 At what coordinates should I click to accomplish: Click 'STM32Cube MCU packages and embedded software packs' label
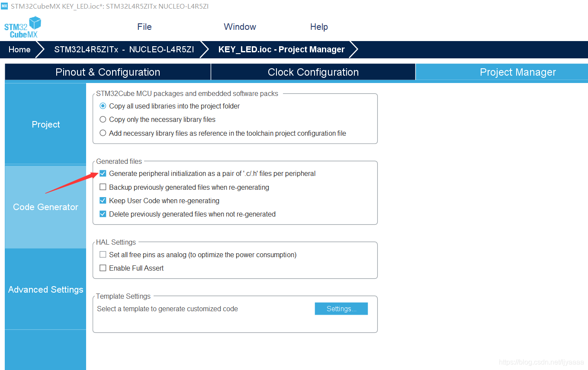pos(187,93)
